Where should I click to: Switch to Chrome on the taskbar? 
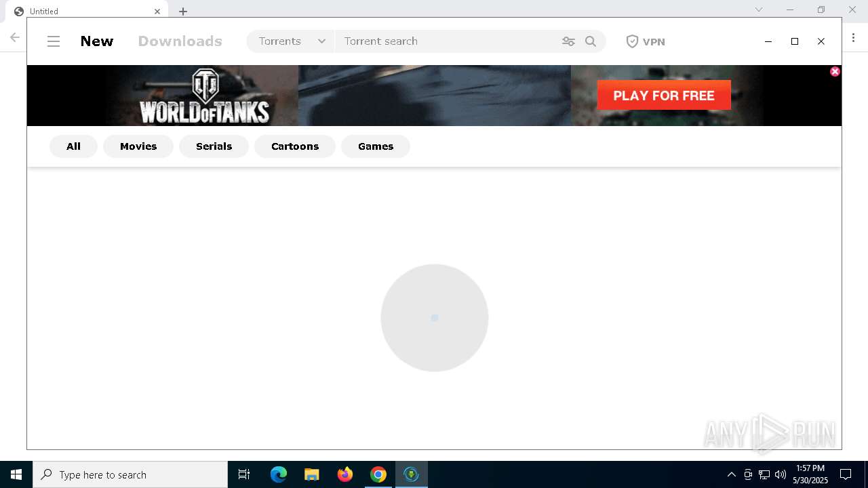click(x=378, y=474)
